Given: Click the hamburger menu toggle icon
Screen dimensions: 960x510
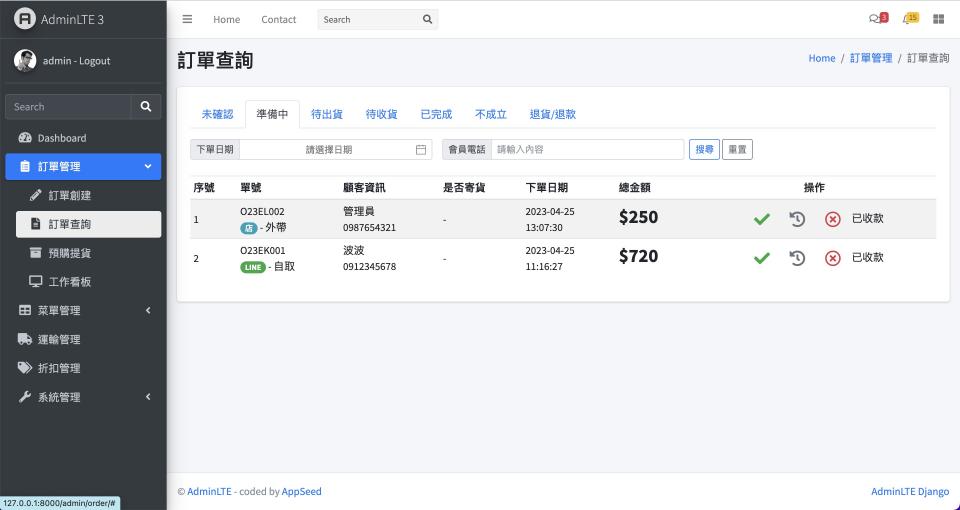Looking at the screenshot, I should [187, 19].
